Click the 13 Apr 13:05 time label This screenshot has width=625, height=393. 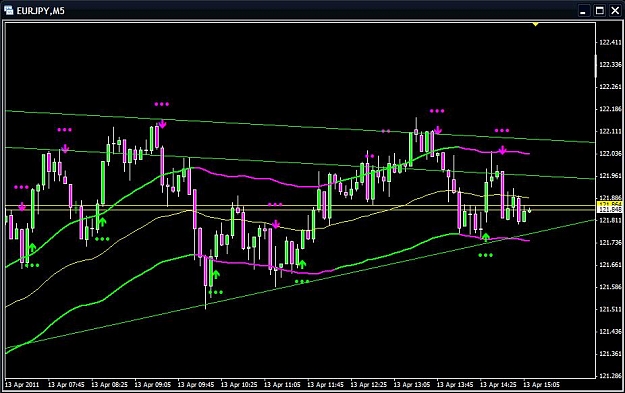(x=412, y=385)
